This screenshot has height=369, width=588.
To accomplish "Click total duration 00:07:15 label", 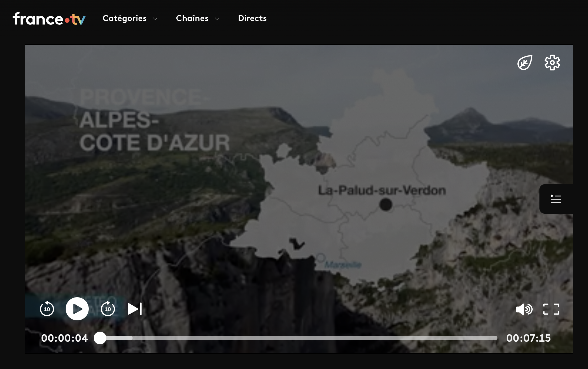I will [x=528, y=338].
